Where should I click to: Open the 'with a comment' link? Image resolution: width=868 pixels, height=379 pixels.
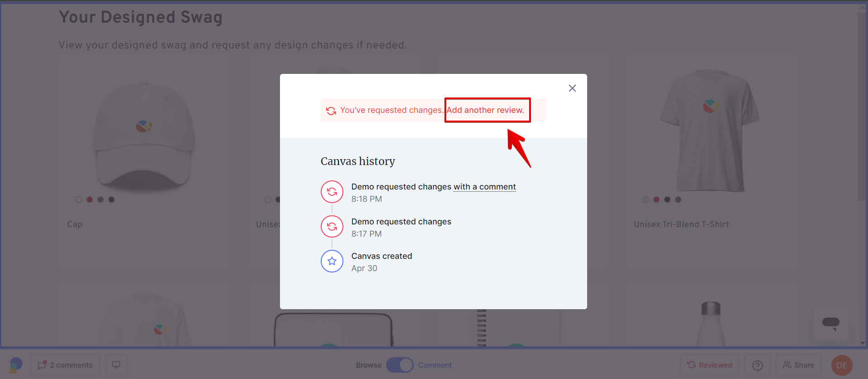pos(485,187)
